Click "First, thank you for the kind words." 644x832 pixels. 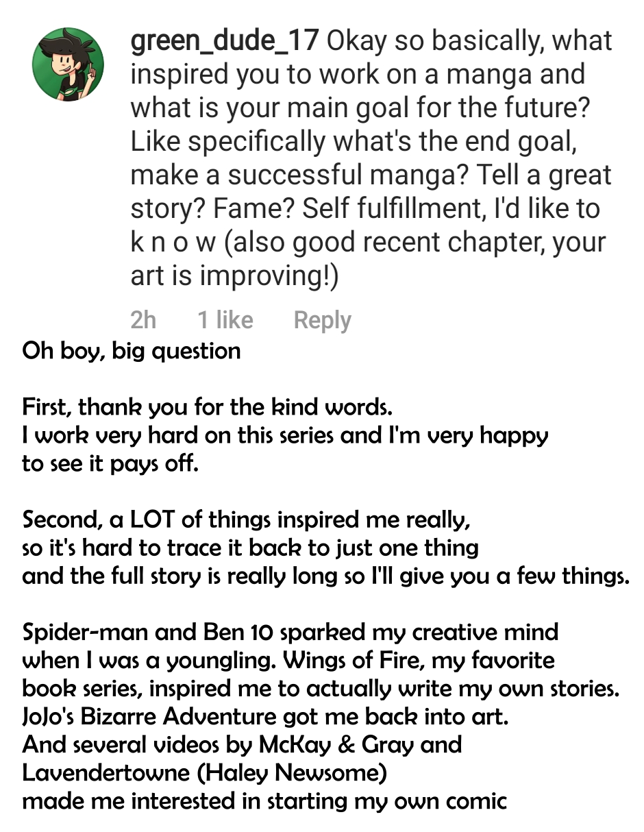coord(207,407)
